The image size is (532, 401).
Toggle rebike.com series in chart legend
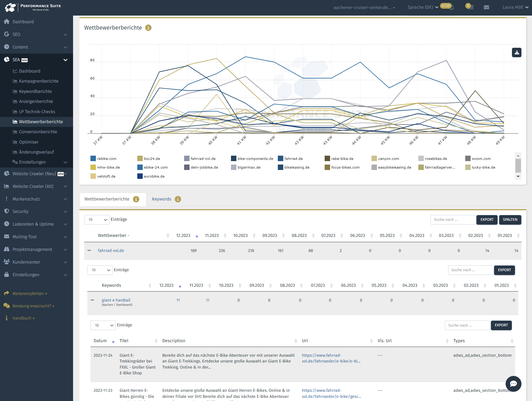coord(103,159)
